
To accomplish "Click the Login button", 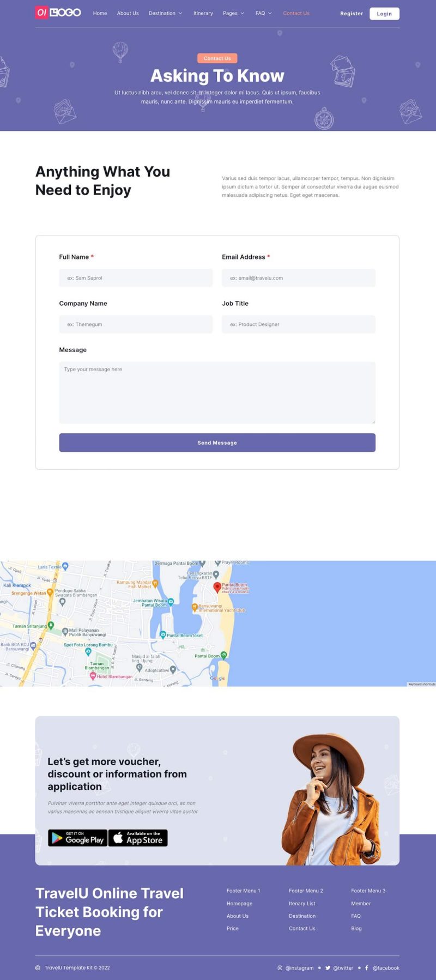I will coord(384,14).
